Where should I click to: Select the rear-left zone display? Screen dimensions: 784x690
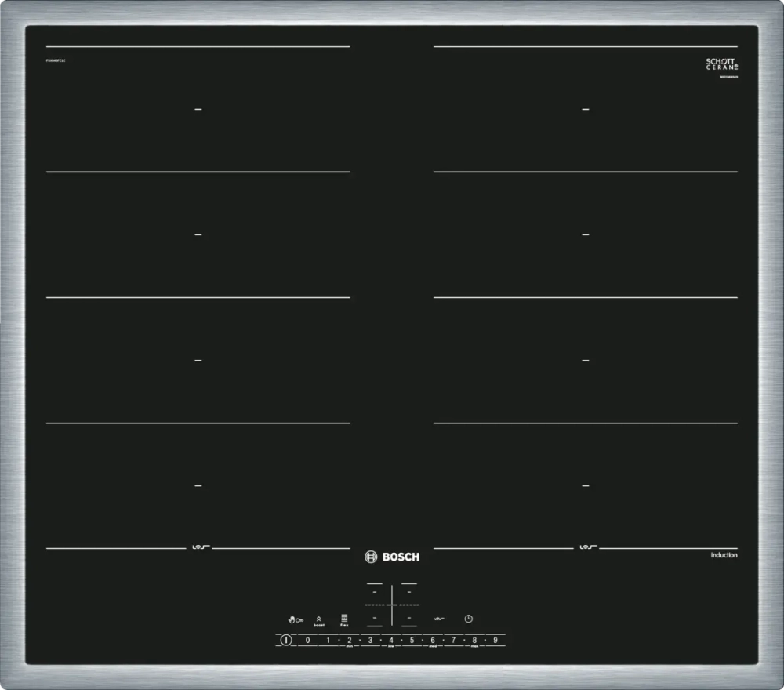point(374,592)
